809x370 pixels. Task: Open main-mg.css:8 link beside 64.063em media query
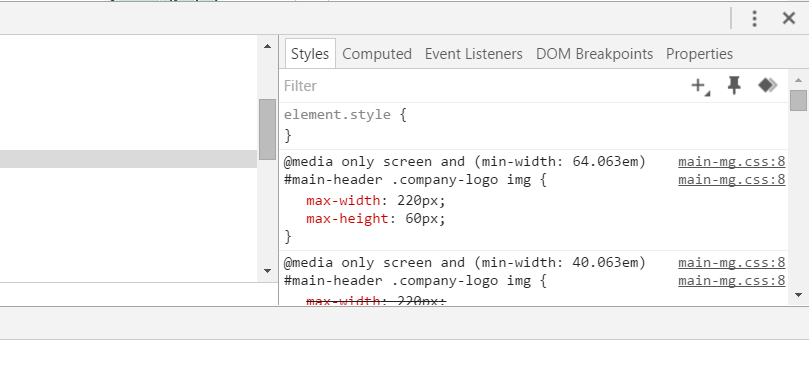tap(732, 162)
